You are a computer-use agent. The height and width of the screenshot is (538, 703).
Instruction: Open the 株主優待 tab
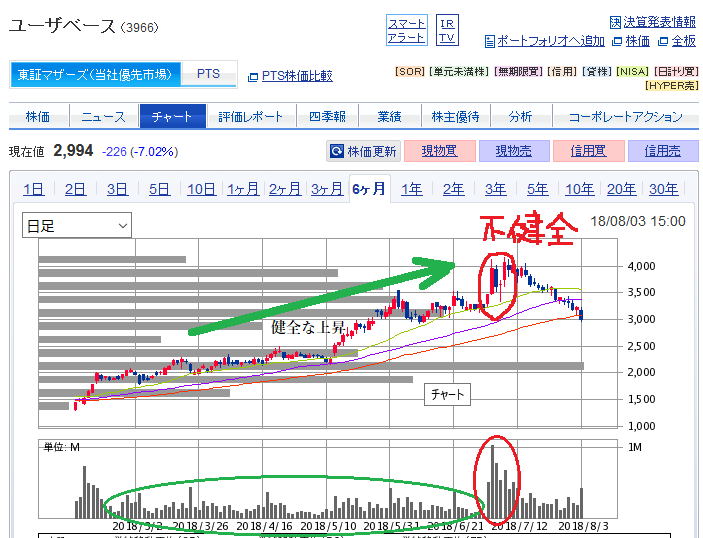tap(455, 117)
